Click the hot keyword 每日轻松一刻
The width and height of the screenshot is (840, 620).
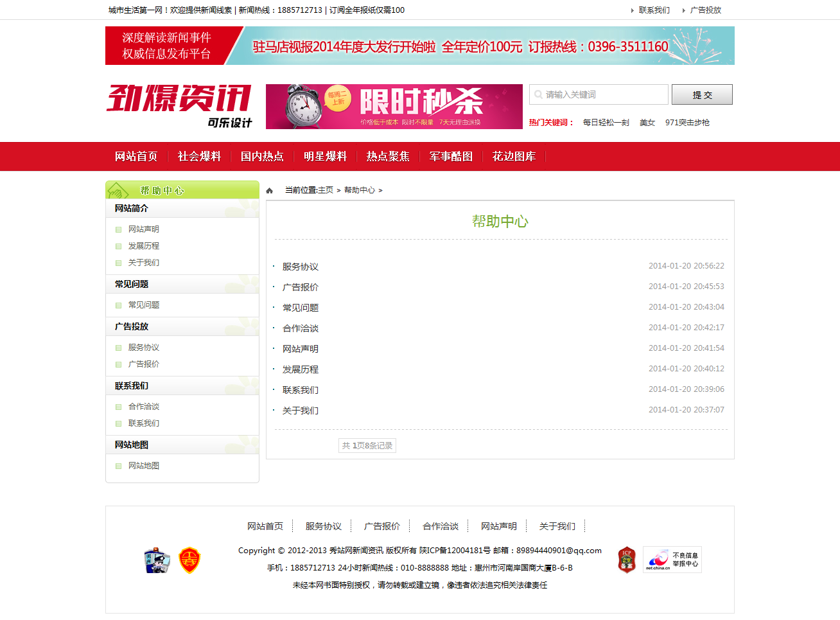click(x=606, y=123)
